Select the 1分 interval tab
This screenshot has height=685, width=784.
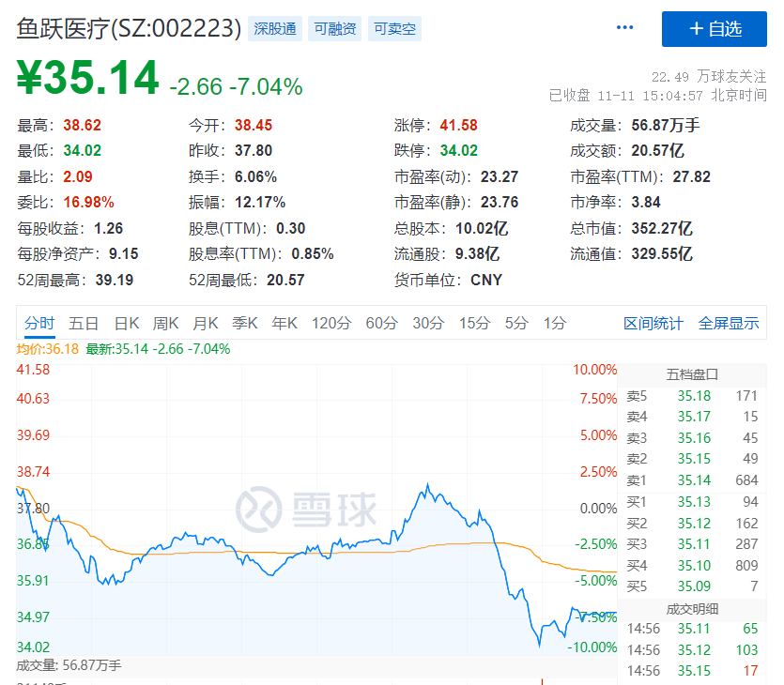click(x=554, y=324)
